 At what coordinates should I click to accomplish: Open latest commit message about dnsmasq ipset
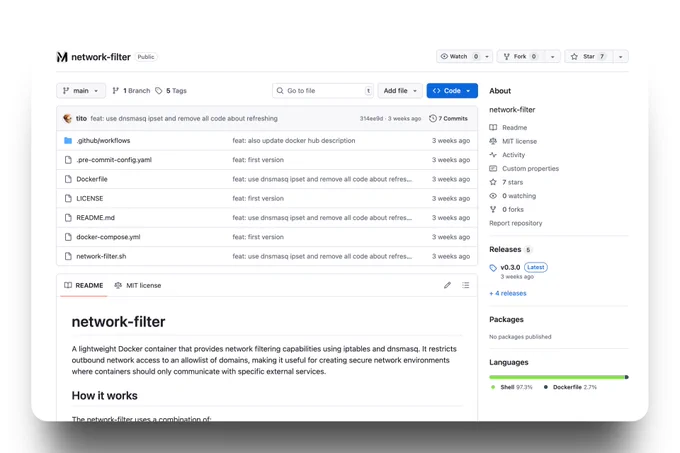[184, 118]
